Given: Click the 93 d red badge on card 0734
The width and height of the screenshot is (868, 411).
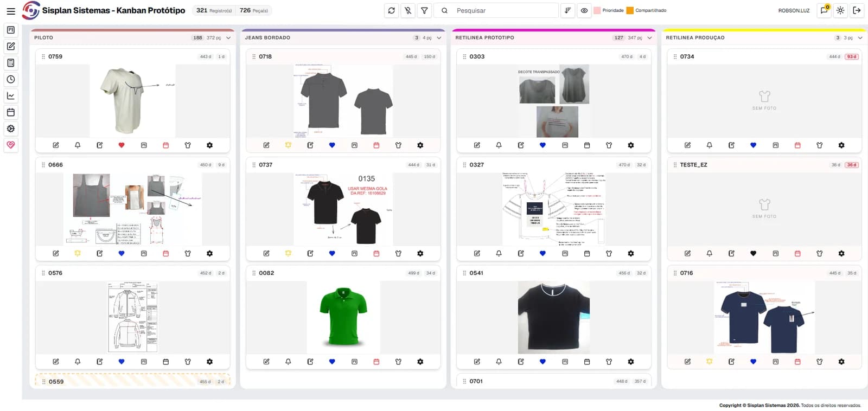Looking at the screenshot, I should pyautogui.click(x=852, y=56).
